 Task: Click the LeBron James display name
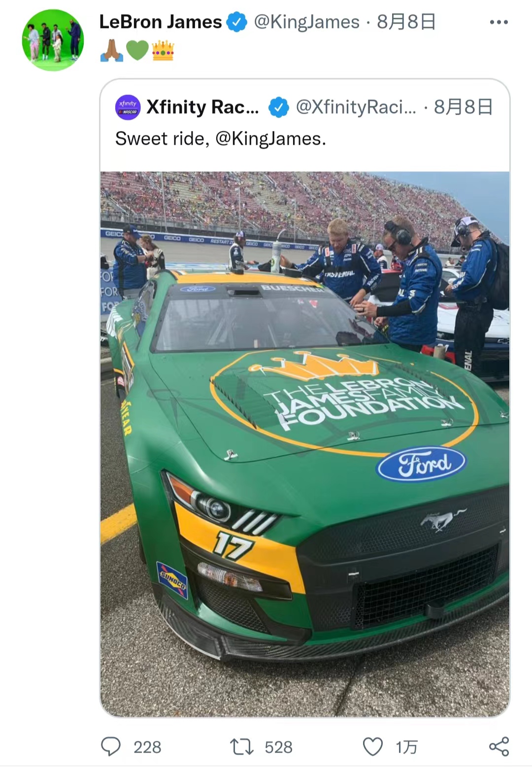click(161, 22)
